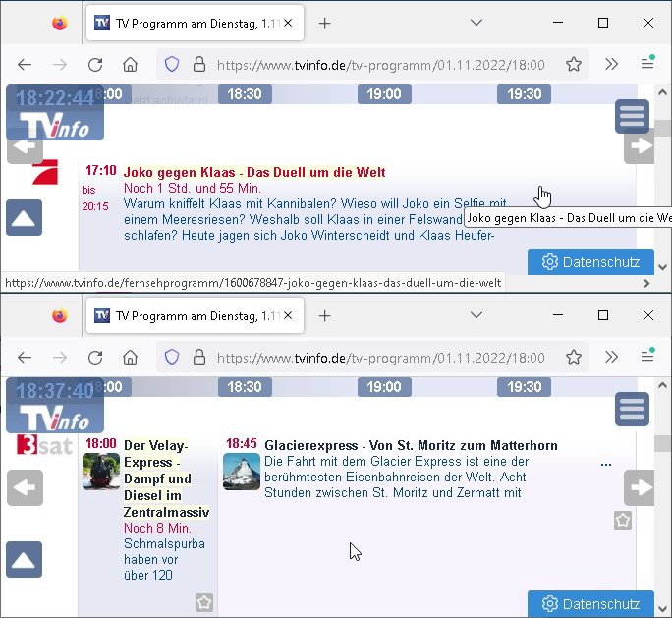Click page scrollbar down arrow in upper window
This screenshot has height=618, width=672.
[662, 267]
